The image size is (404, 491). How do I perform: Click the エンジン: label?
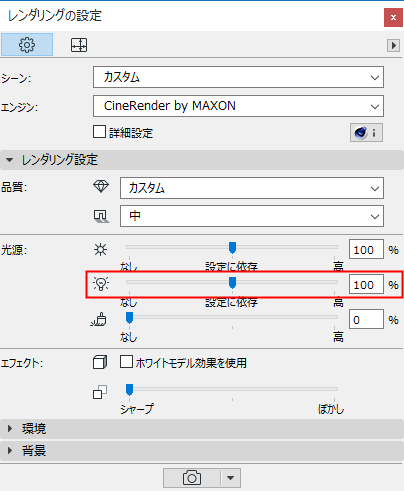pyautogui.click(x=19, y=107)
